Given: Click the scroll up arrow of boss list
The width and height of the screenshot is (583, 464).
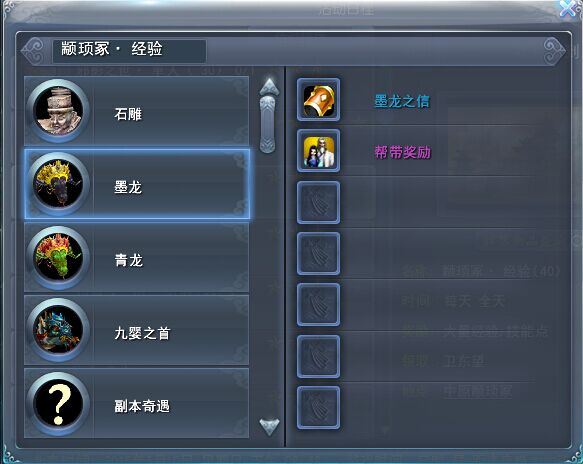Looking at the screenshot, I should 269,86.
